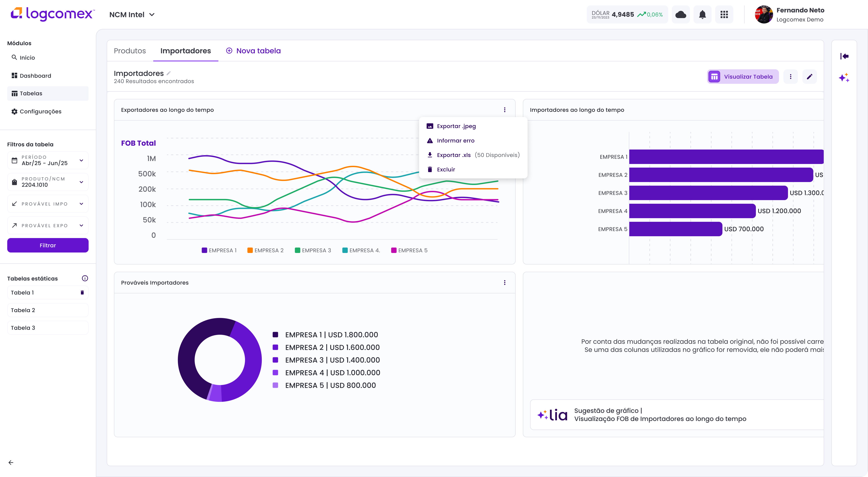The width and height of the screenshot is (868, 477).
Task: Toggle EMPRESA 3 legend in line chart
Action: tap(313, 250)
